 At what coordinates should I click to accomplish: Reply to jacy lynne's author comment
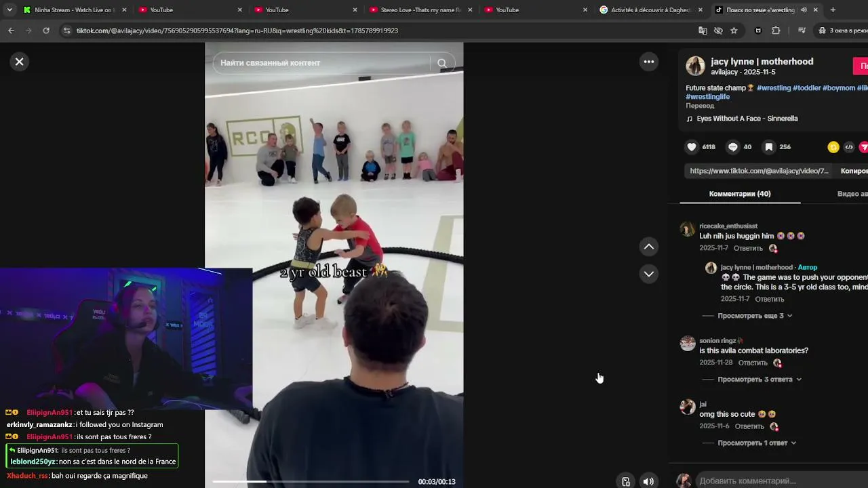click(x=770, y=299)
